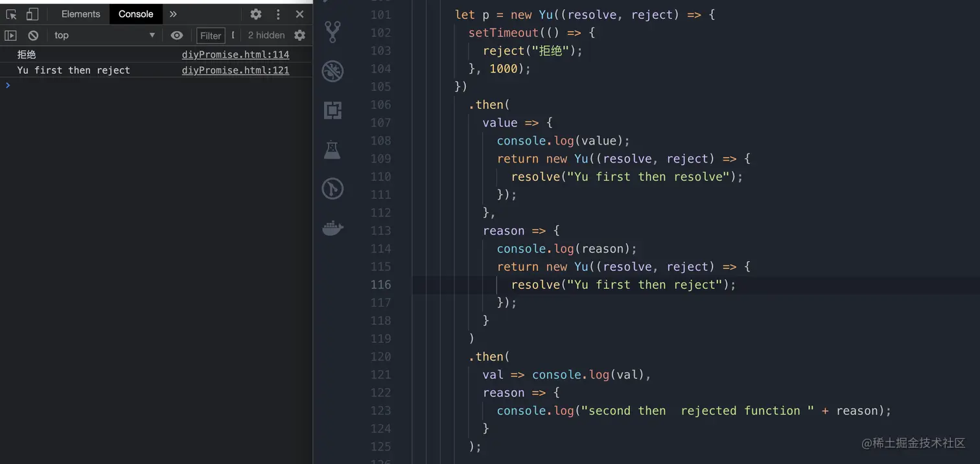This screenshot has height=464, width=980.
Task: Click 'console.log(reason);' on line 114
Action: pyautogui.click(x=567, y=249)
